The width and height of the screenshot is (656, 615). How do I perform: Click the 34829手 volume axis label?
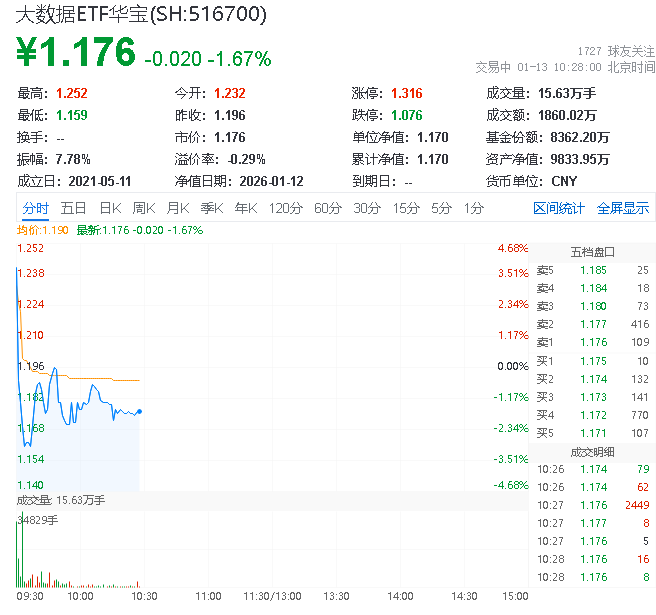point(37,520)
